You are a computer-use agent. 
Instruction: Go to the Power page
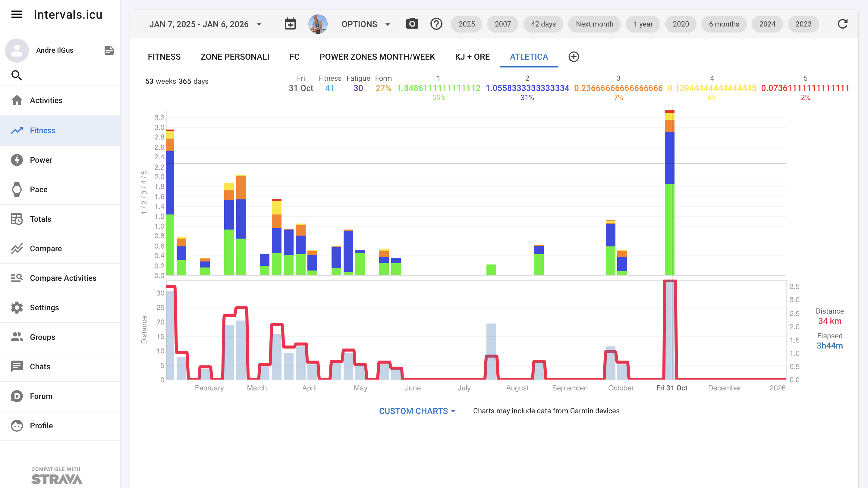click(41, 160)
